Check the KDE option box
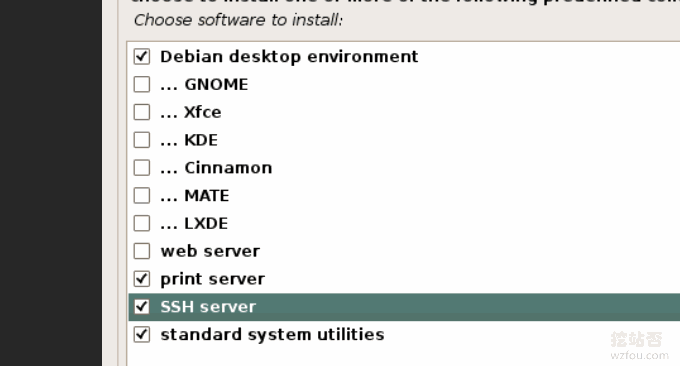 coord(142,140)
